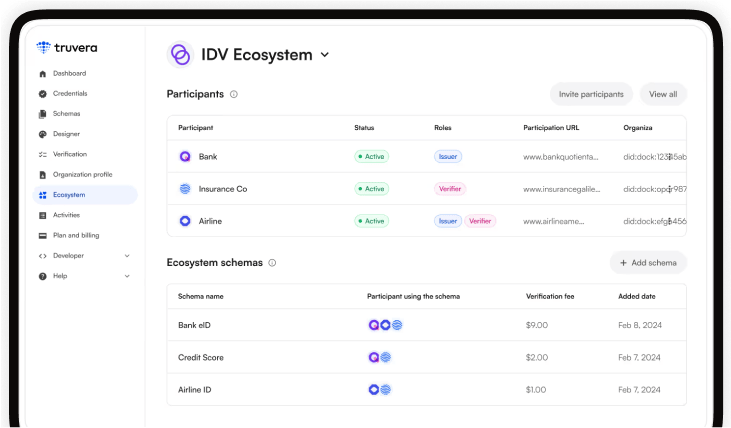The width and height of the screenshot is (731, 428).
Task: Click the Verifier role tag for Airline
Action: pos(480,221)
